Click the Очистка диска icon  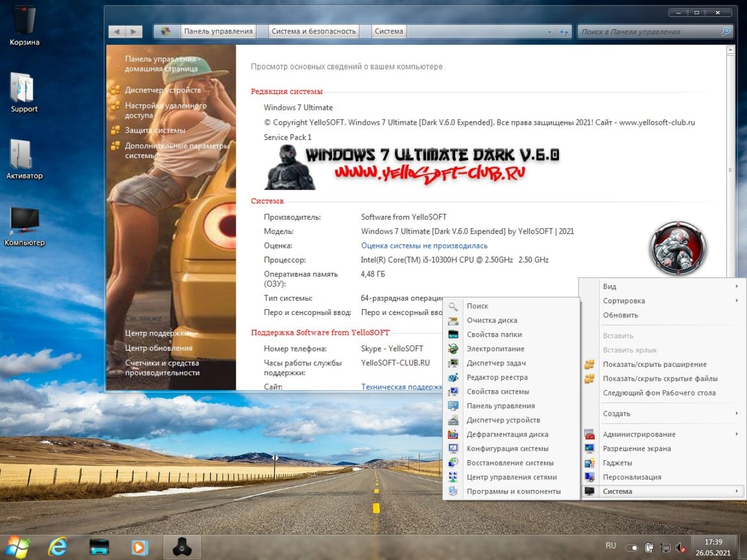point(453,320)
